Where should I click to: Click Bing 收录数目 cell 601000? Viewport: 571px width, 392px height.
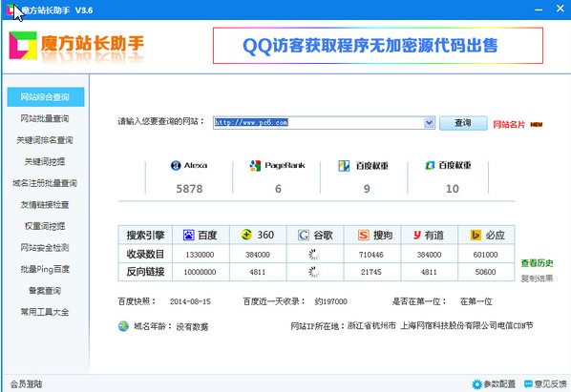point(485,255)
